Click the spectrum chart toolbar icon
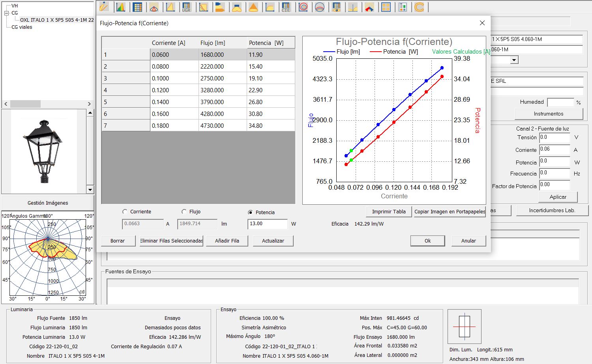Image resolution: width=592 pixels, height=364 pixels. click(x=121, y=7)
